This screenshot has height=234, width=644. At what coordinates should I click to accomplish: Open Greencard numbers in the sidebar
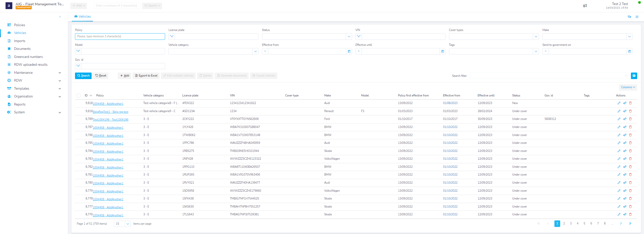(28, 57)
